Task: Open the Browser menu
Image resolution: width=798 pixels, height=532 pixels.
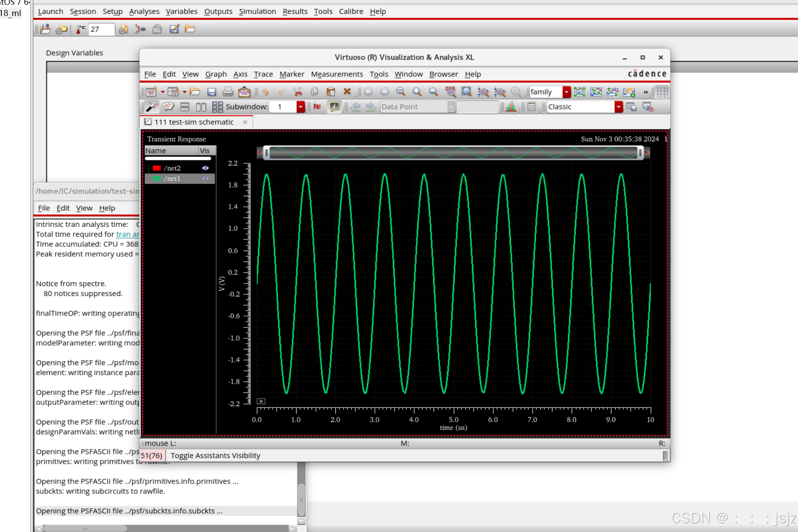Action: click(444, 74)
